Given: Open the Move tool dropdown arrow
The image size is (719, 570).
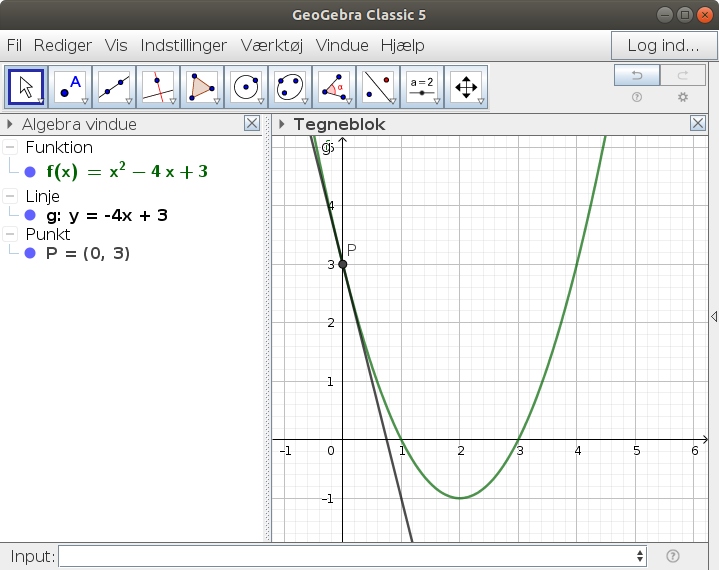Looking at the screenshot, I should click(40, 101).
